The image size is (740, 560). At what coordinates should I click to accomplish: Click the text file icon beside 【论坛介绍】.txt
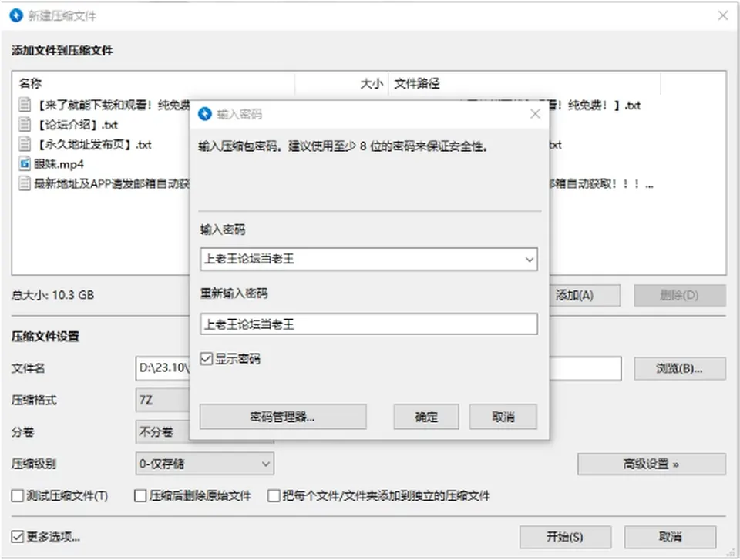point(25,125)
